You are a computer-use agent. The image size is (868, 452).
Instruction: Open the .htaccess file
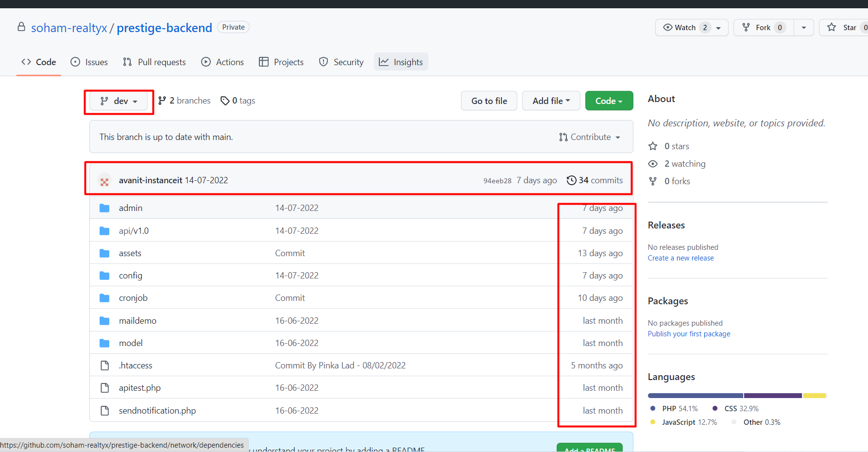136,365
